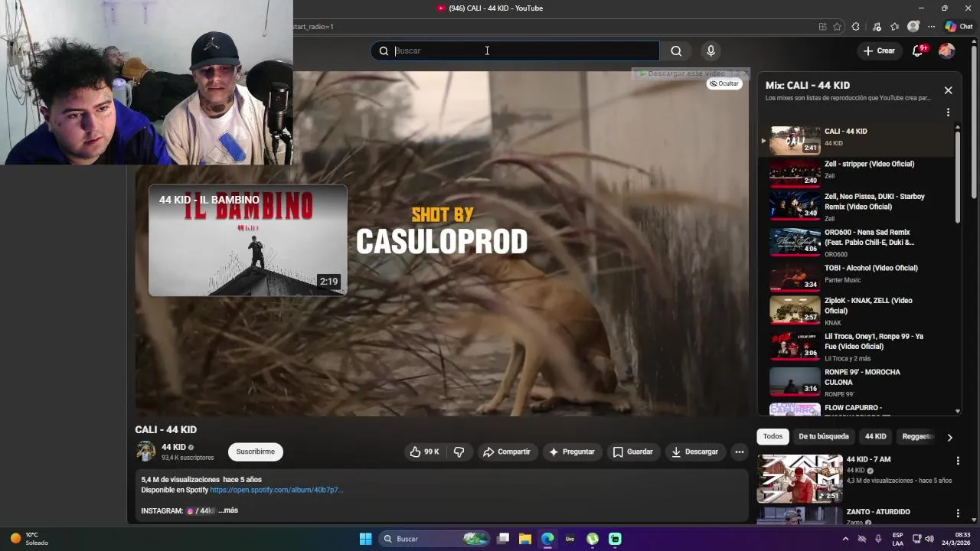Image resolution: width=980 pixels, height=551 pixels.
Task: Open Edge extensions puzzle icon
Action: click(x=856, y=27)
